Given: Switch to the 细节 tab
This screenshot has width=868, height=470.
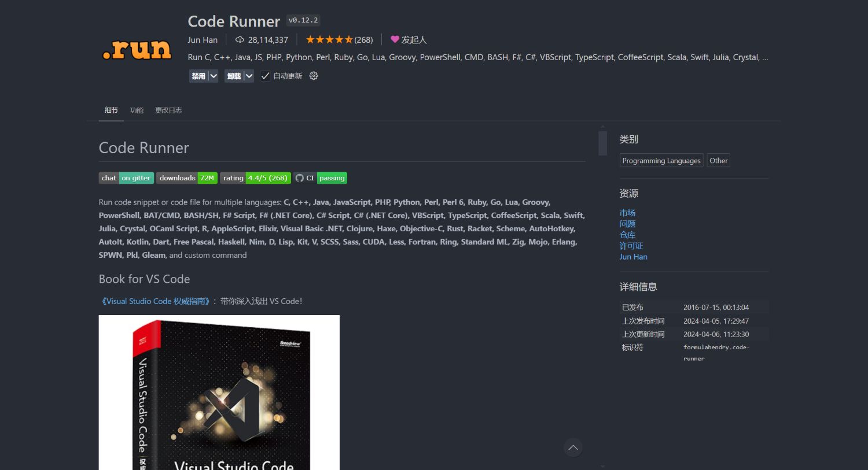Looking at the screenshot, I should [x=111, y=110].
